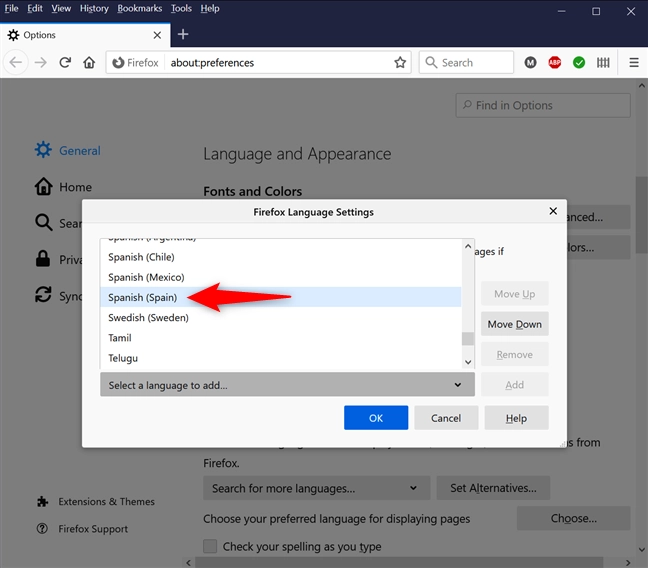
Task: Click the Add language button
Action: pos(515,384)
